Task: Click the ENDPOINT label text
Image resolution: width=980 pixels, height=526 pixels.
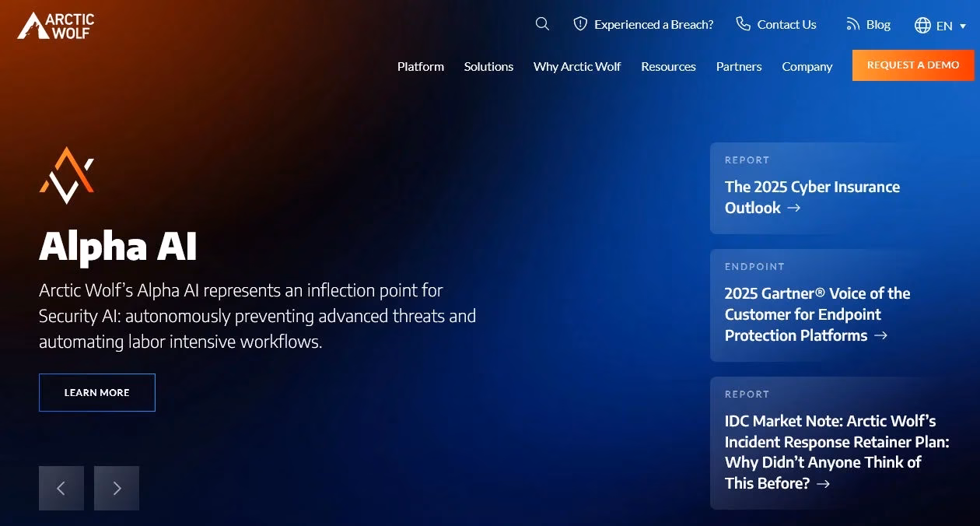Action: [x=754, y=267]
